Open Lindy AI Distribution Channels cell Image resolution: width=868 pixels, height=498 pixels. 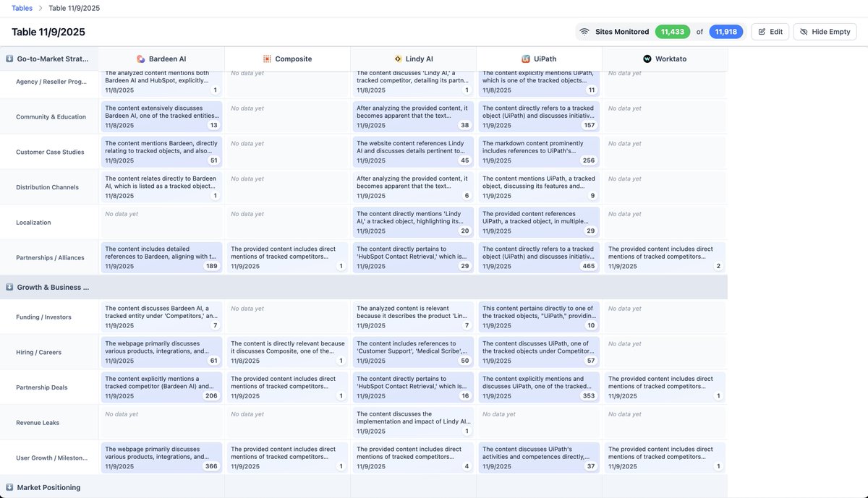tap(413, 187)
